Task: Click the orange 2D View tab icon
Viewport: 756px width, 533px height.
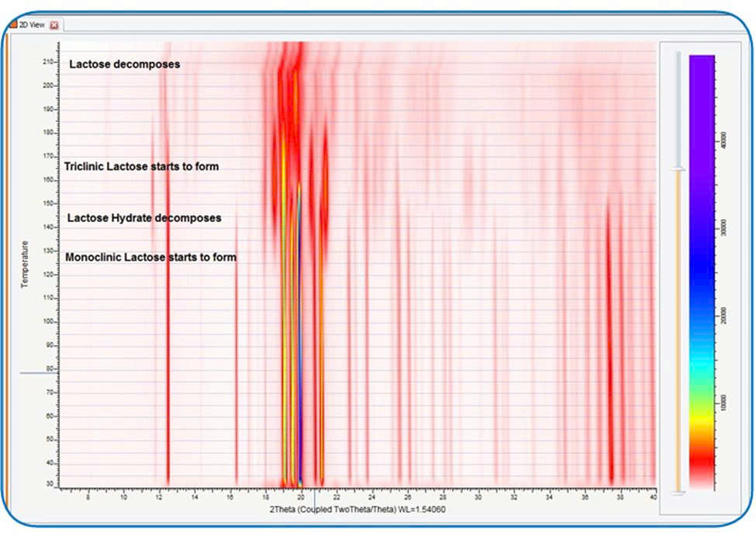Action: click(12, 25)
